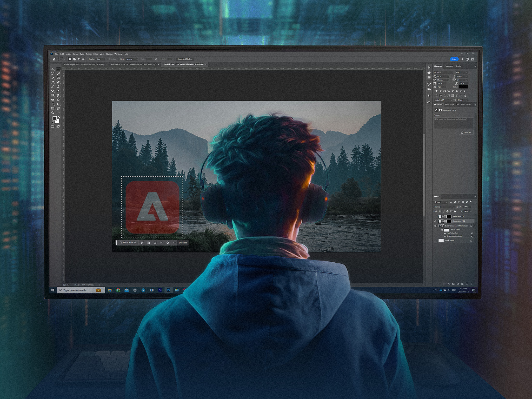Image resolution: width=532 pixels, height=399 pixels.
Task: Select the Move tool
Action: pos(53,69)
